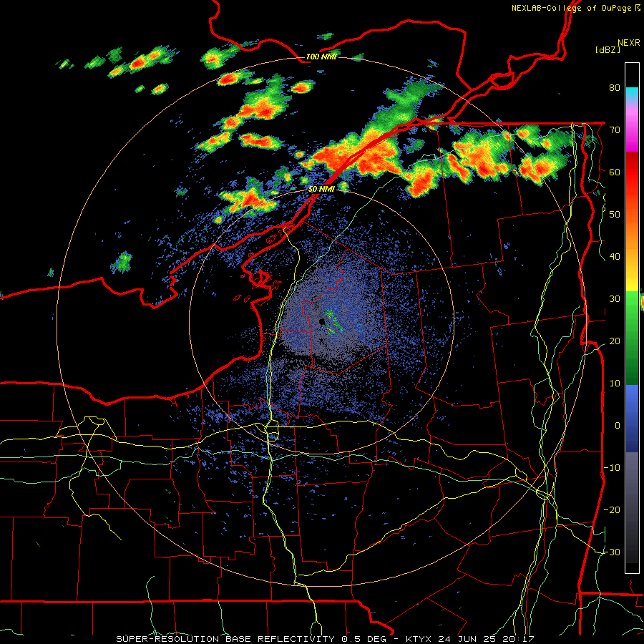Click the 70 value on dBZ scale

tap(615, 130)
